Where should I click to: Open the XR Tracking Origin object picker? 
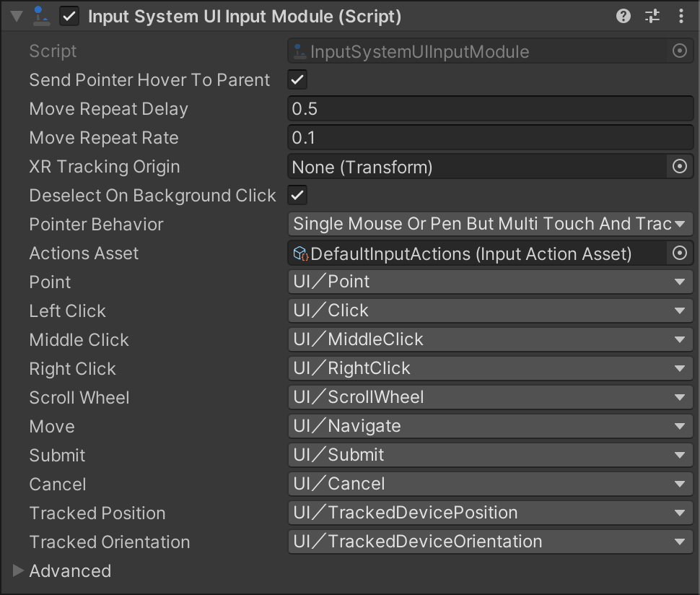point(678,166)
